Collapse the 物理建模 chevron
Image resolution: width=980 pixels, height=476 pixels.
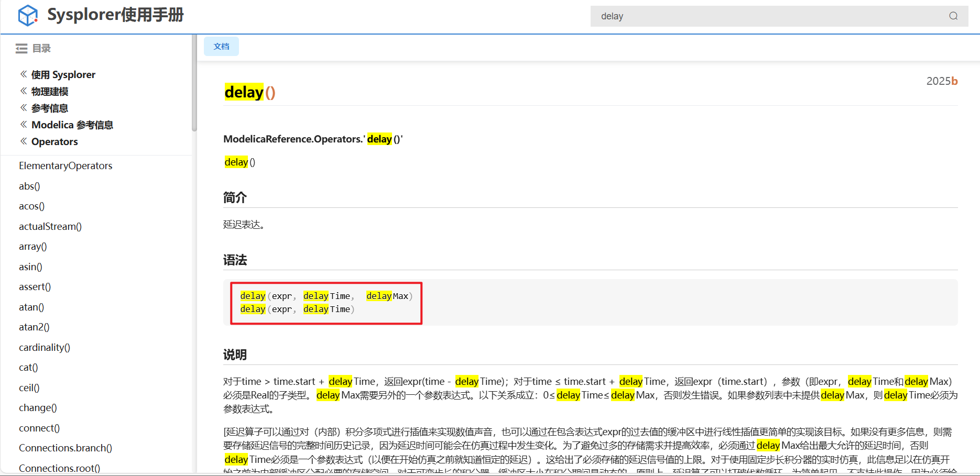click(24, 91)
